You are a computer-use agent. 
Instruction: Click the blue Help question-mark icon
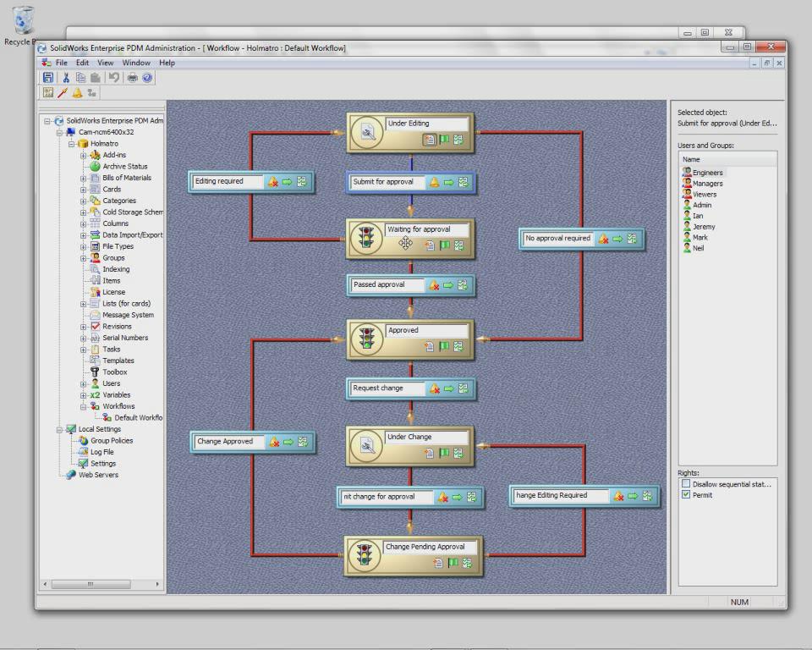pos(147,78)
